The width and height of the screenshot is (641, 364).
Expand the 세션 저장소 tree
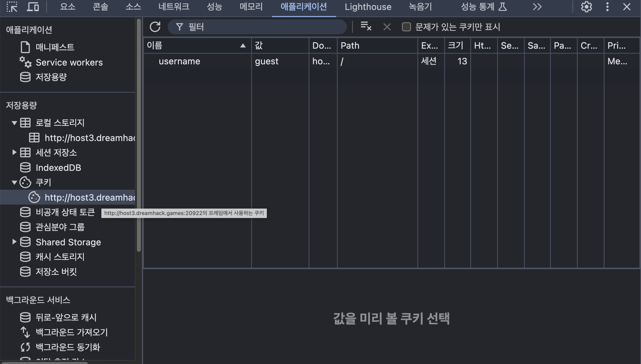pyautogui.click(x=14, y=152)
